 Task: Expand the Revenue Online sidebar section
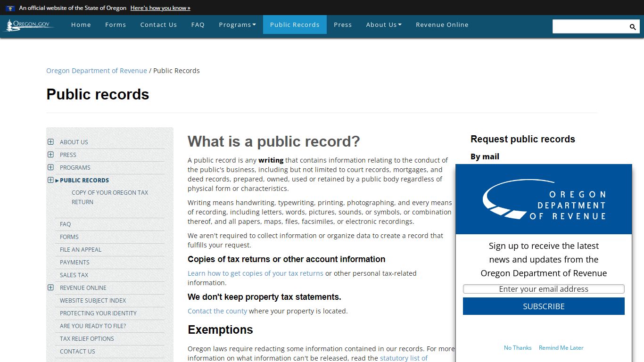50,288
